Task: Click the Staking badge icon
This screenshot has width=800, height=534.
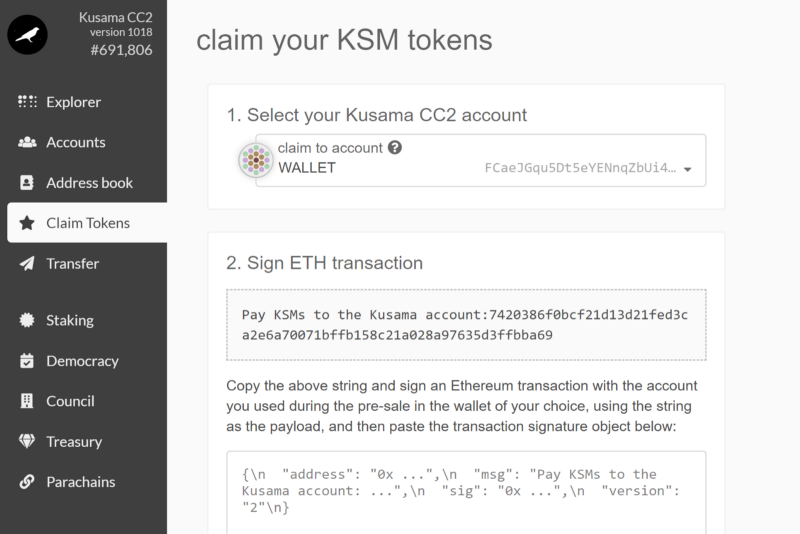Action: [x=27, y=320]
